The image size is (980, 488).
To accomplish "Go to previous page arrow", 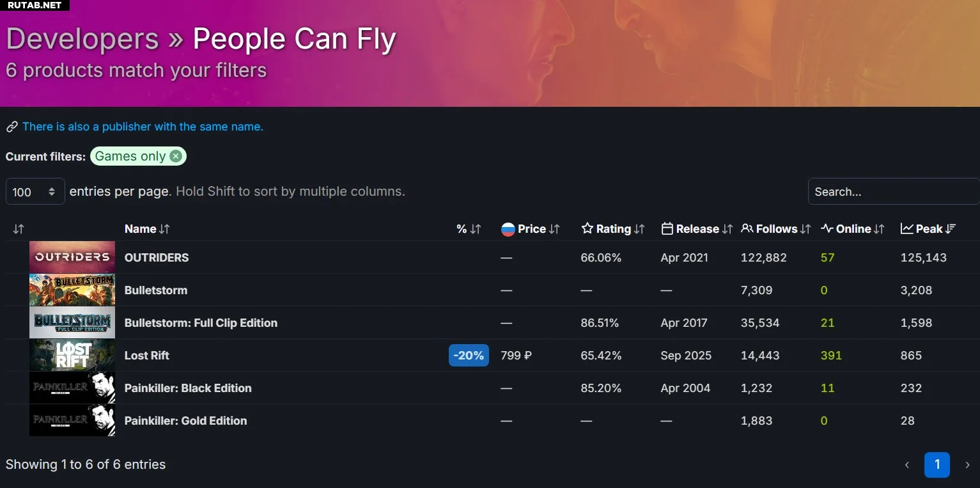I will pos(906,465).
